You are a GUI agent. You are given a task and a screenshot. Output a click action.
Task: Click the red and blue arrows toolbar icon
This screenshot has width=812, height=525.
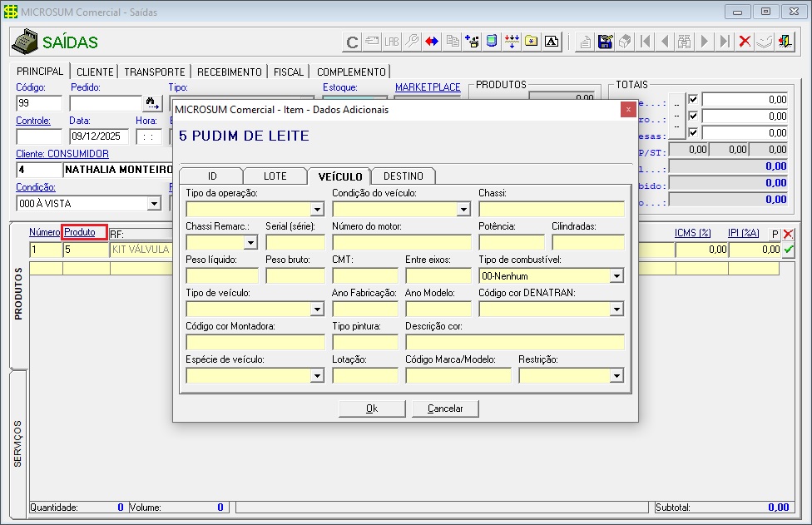[432, 42]
